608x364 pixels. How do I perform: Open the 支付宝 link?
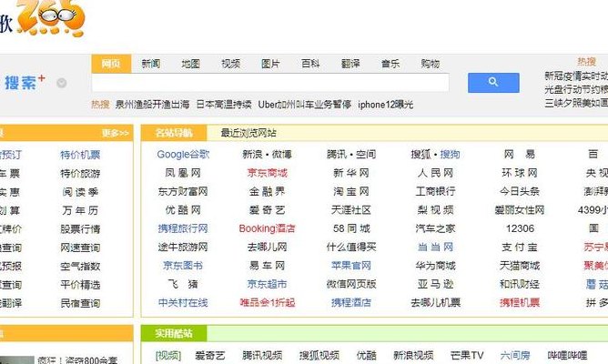point(520,247)
